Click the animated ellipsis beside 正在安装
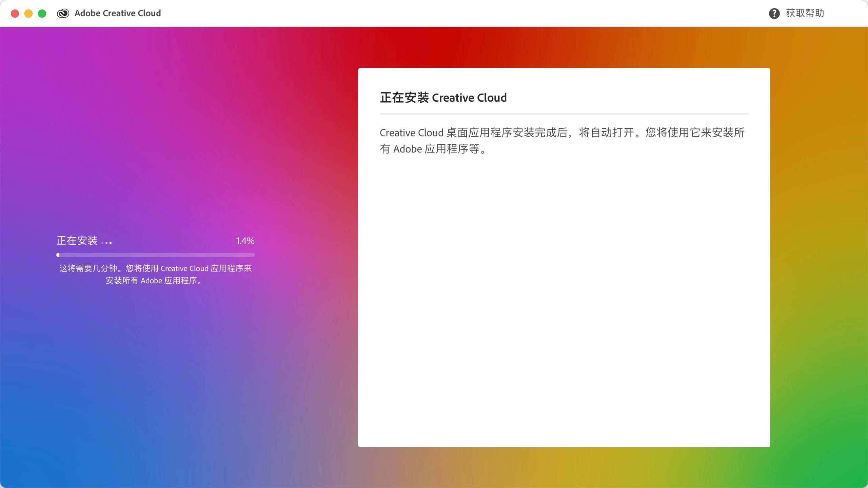The height and width of the screenshot is (488, 868). (x=107, y=243)
